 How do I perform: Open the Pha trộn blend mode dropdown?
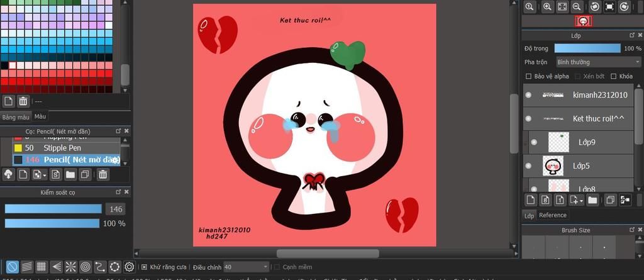coord(599,62)
